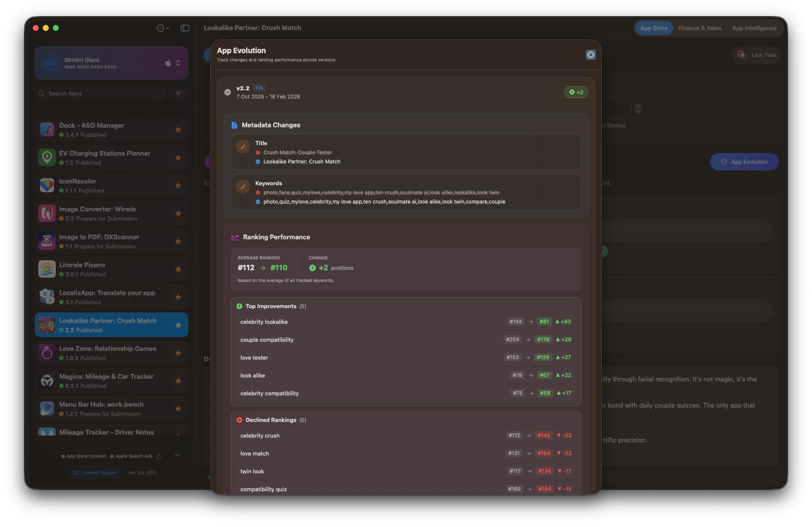Viewport: 812px width, 527px height.
Task: Close the App Evolution dialog
Action: click(591, 55)
